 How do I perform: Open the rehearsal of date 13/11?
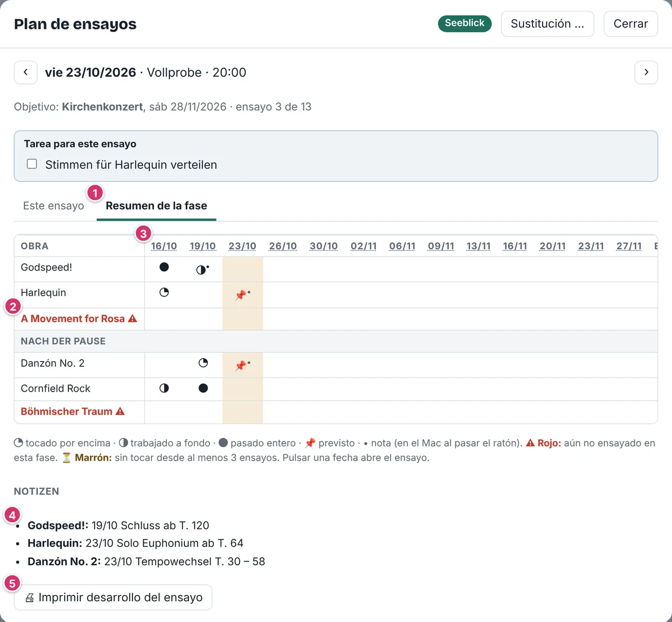(478, 246)
